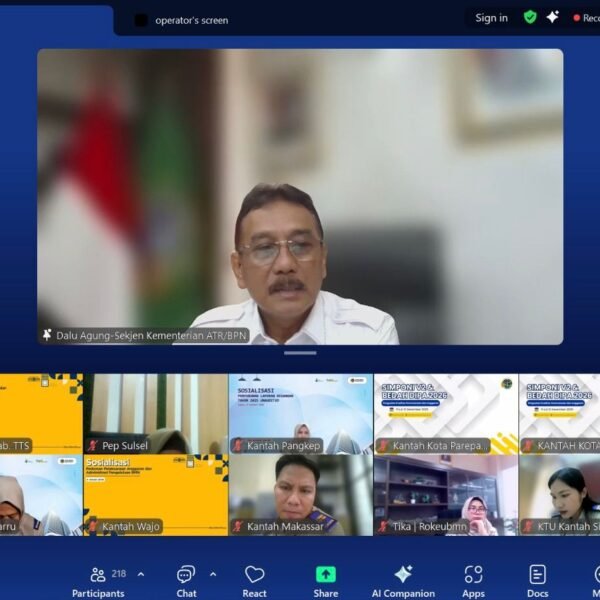
Task: Click the divider handle below main video
Action: pyautogui.click(x=300, y=352)
